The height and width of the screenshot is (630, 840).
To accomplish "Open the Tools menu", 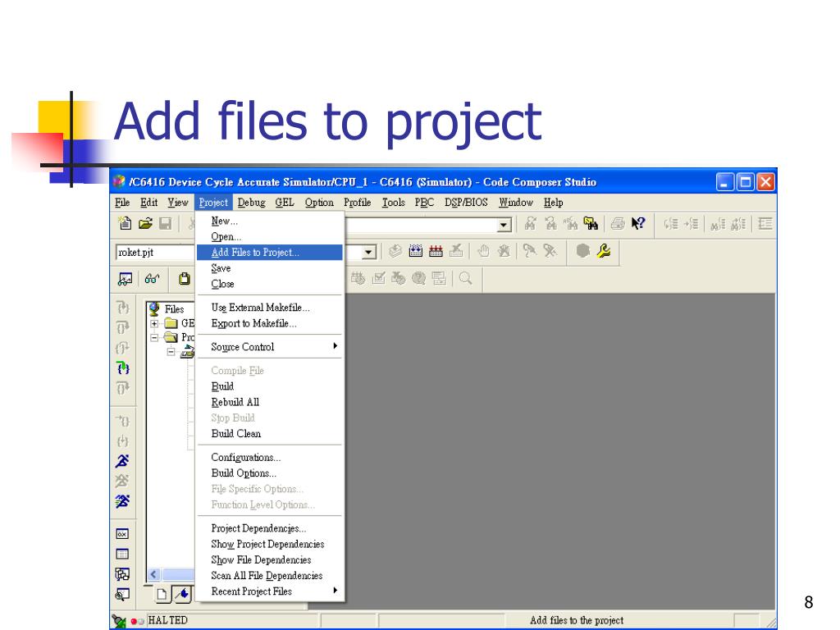I will (x=393, y=203).
